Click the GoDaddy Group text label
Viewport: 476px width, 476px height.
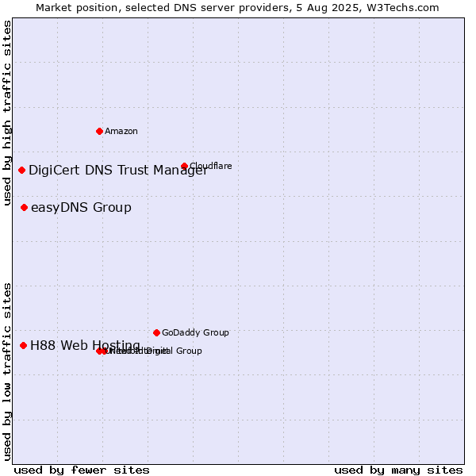pos(195,332)
